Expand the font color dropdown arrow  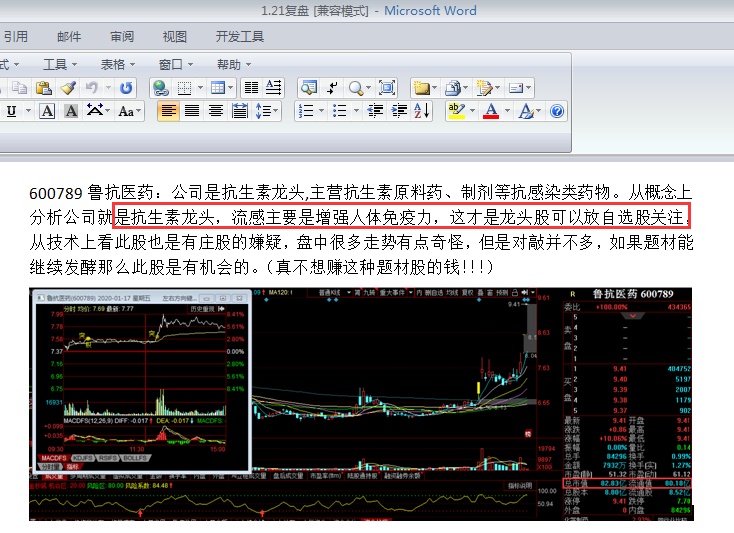tap(507, 111)
